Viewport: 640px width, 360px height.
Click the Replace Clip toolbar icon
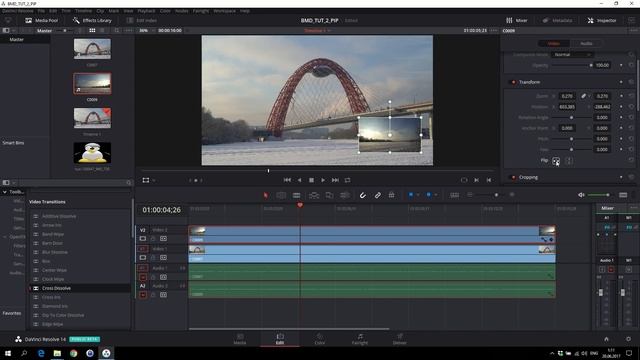tap(345, 196)
